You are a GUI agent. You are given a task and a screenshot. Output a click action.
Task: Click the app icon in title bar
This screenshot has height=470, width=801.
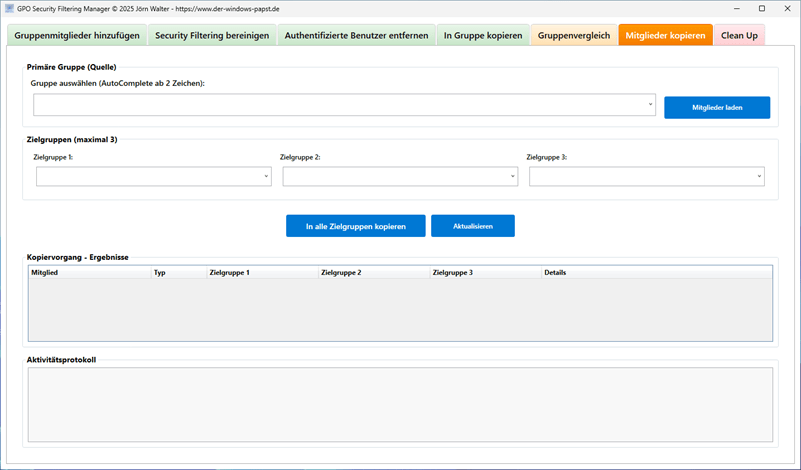coord(9,8)
